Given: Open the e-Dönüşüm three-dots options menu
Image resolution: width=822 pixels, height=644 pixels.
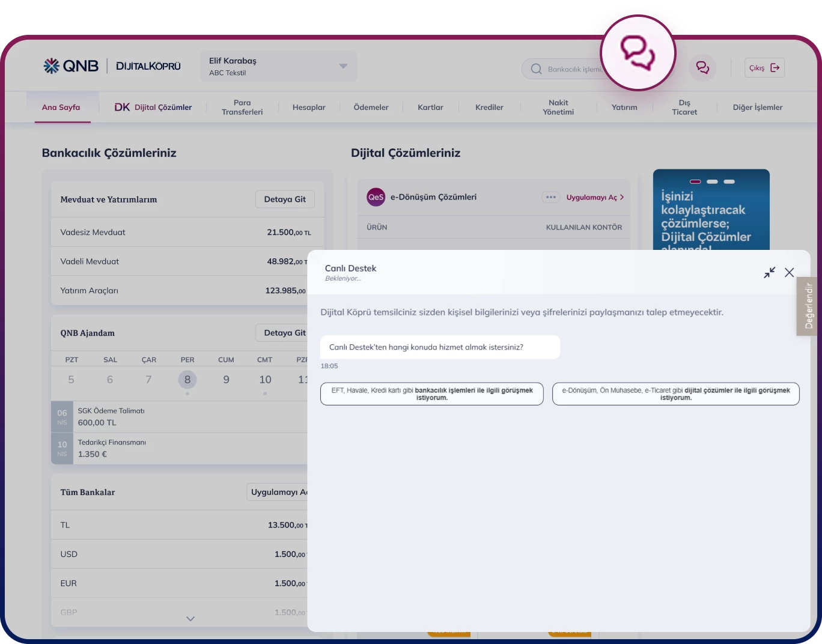Looking at the screenshot, I should [x=550, y=197].
